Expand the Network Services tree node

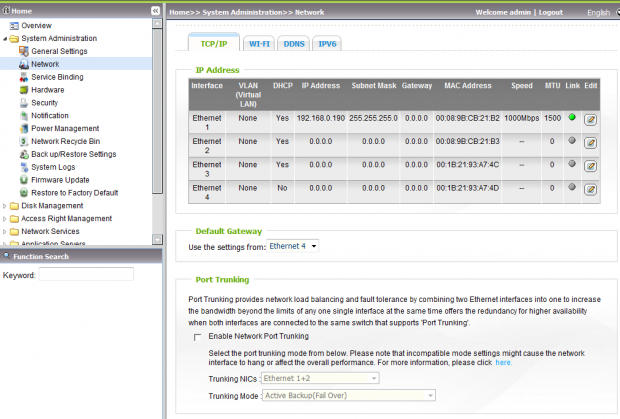(5, 232)
